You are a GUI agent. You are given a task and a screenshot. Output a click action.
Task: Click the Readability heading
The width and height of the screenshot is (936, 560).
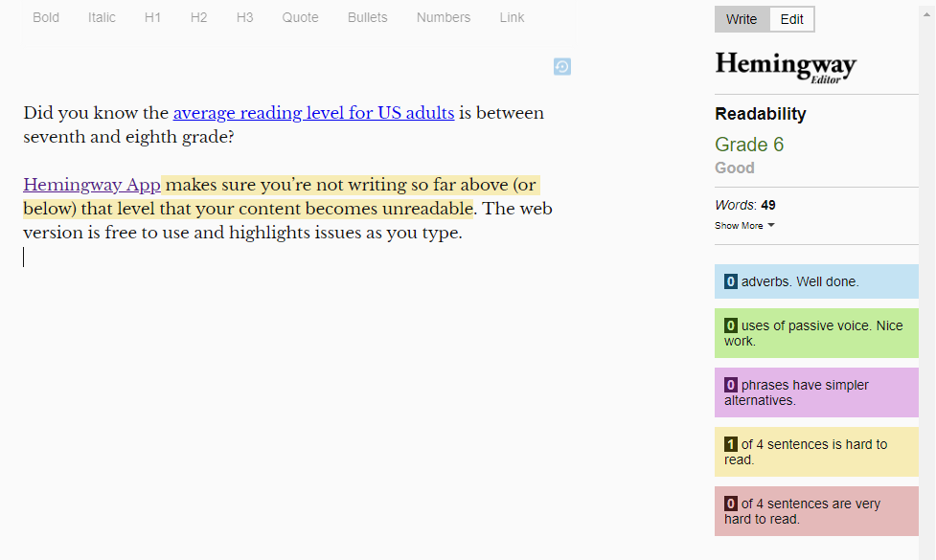click(761, 114)
